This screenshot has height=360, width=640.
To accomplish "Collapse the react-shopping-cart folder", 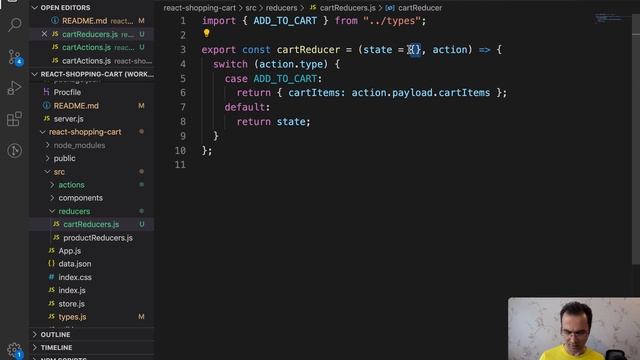I will point(42,132).
